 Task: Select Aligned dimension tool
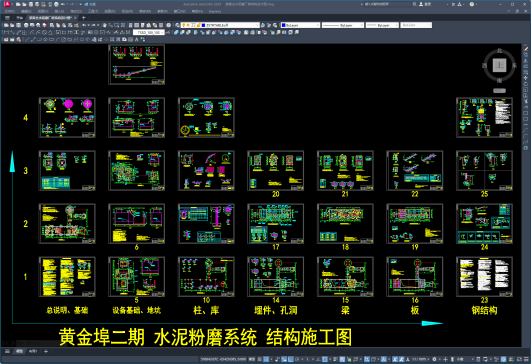click(12, 32)
